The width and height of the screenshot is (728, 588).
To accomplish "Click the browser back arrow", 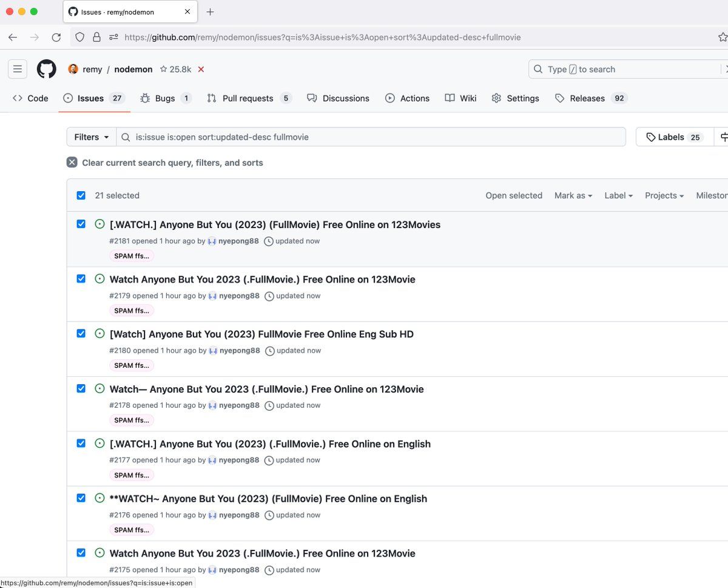I will click(x=13, y=38).
